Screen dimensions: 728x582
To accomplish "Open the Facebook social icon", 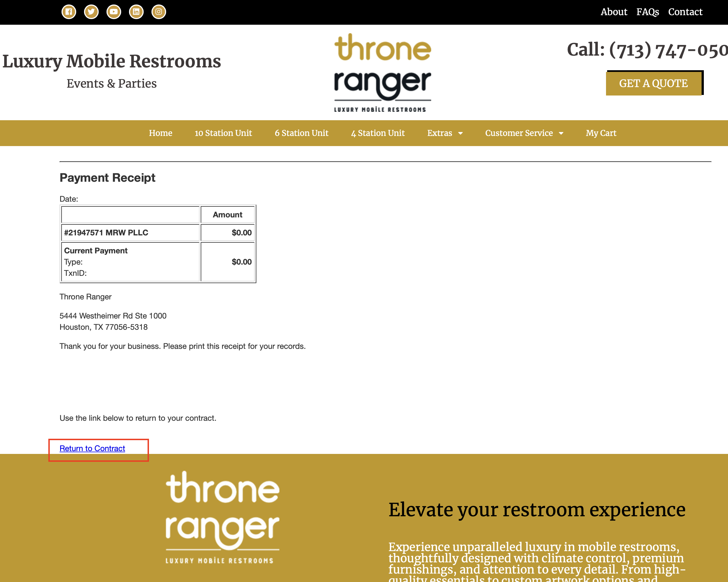I will point(69,12).
